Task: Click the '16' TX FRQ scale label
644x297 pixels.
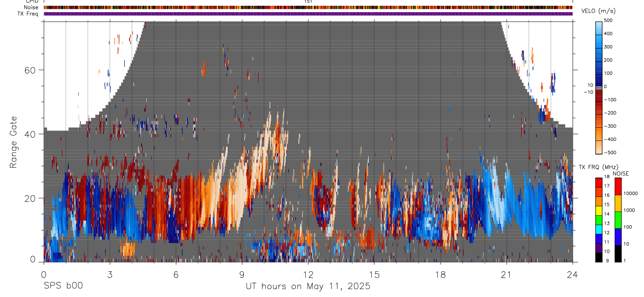Action: [607, 195]
